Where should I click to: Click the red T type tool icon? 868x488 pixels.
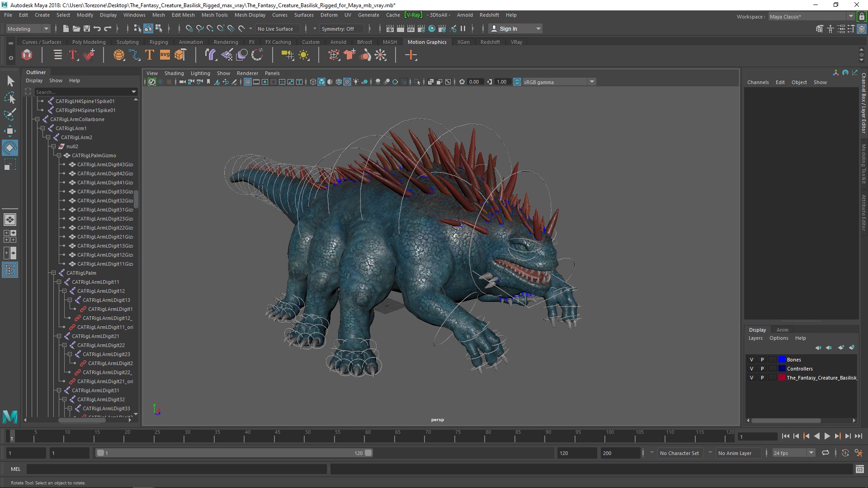tap(73, 55)
